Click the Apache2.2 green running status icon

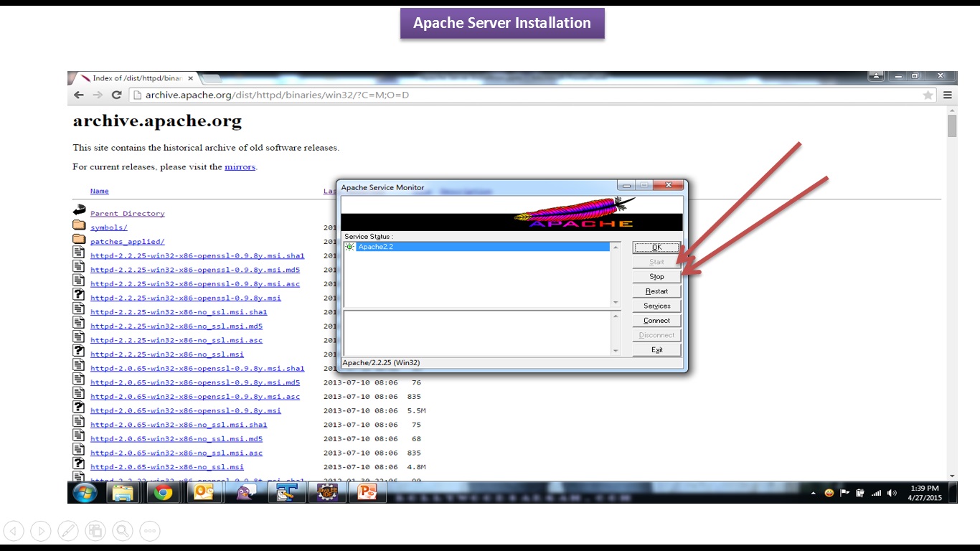tap(349, 247)
